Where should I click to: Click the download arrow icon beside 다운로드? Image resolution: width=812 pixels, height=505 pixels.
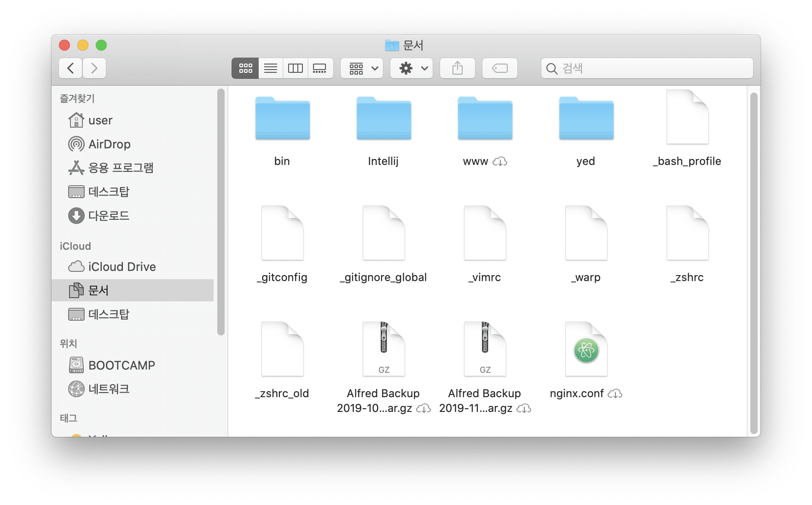point(76,216)
